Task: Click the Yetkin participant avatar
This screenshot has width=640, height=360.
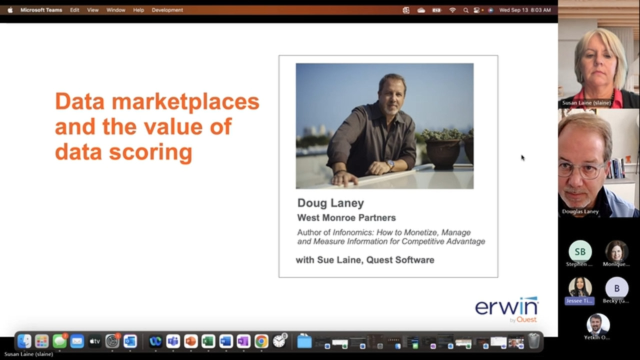Action: tap(598, 324)
